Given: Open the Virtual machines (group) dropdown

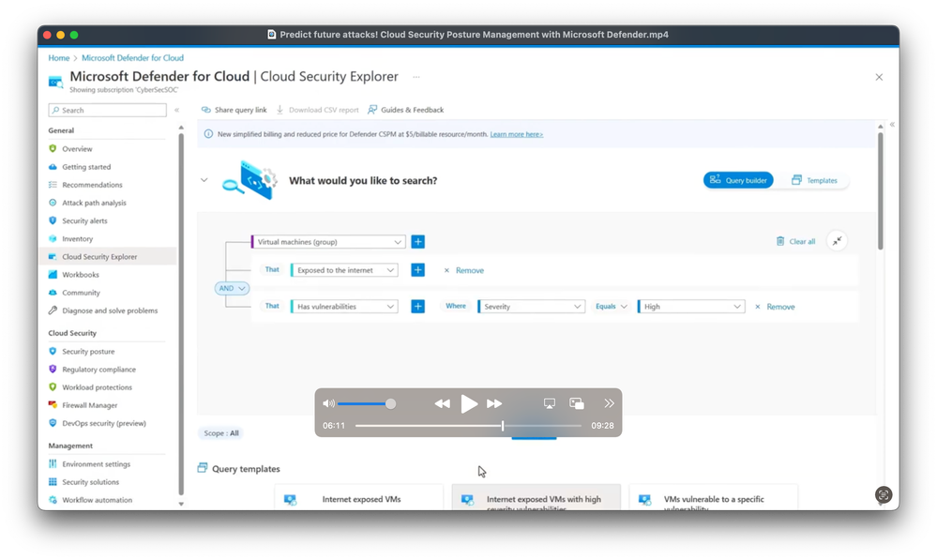Looking at the screenshot, I should coord(328,242).
